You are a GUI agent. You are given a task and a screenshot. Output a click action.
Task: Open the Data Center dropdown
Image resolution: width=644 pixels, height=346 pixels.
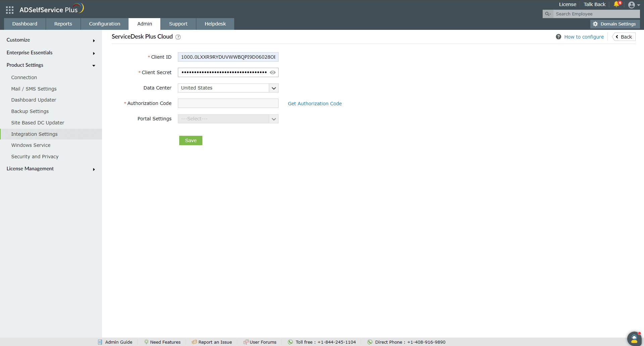click(x=228, y=88)
